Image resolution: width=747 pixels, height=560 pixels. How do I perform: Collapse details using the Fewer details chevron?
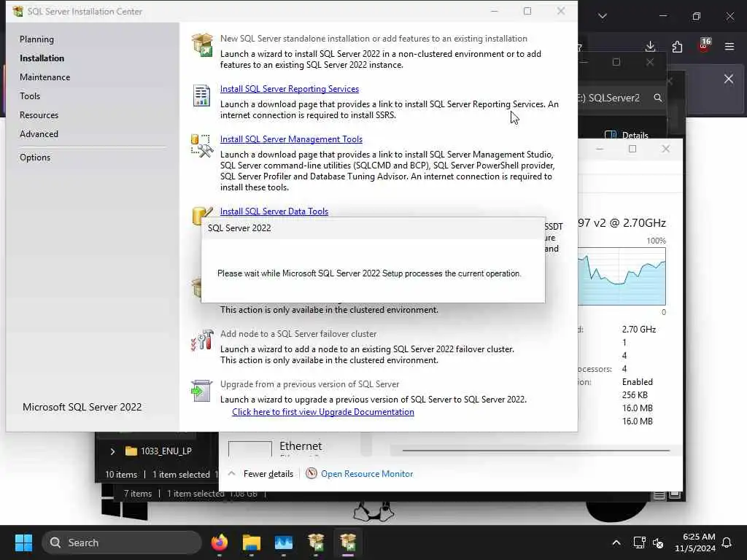[x=231, y=474]
